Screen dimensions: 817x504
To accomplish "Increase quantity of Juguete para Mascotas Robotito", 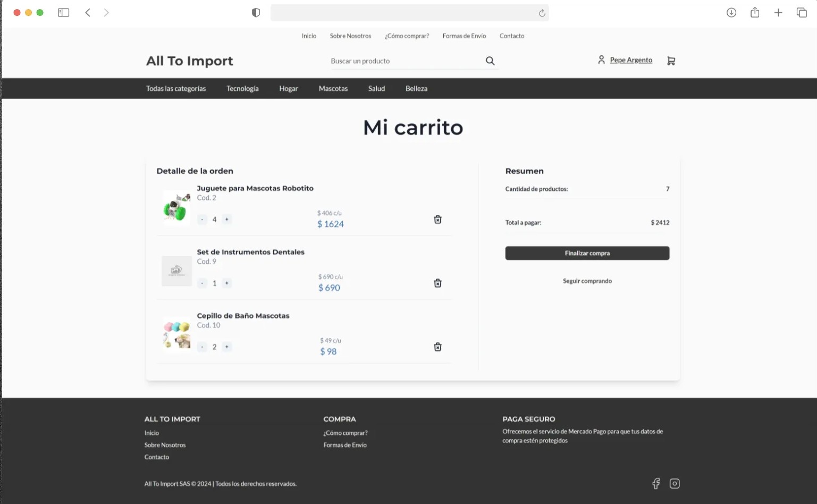I will click(x=227, y=220).
